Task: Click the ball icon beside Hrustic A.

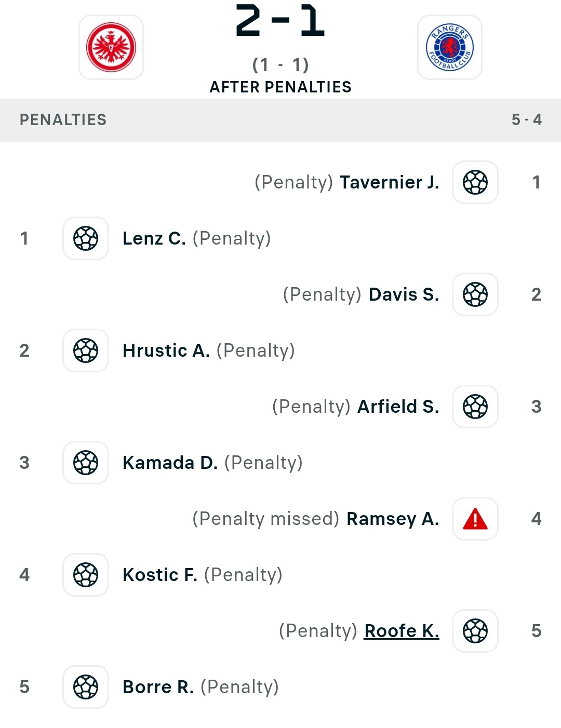Action: [x=86, y=350]
